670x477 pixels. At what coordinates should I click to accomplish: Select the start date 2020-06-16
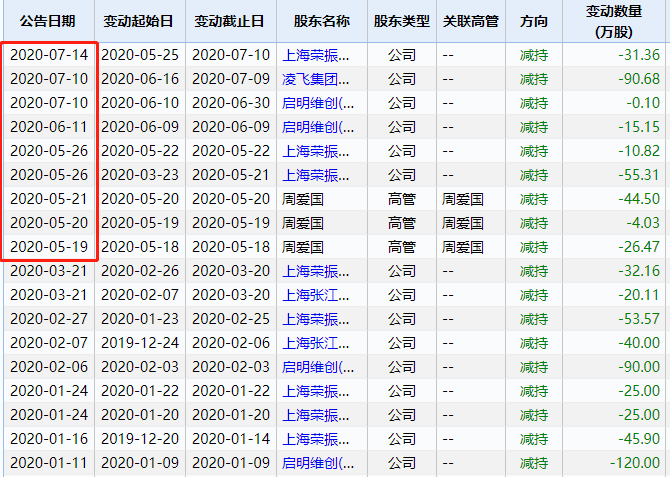pyautogui.click(x=140, y=79)
